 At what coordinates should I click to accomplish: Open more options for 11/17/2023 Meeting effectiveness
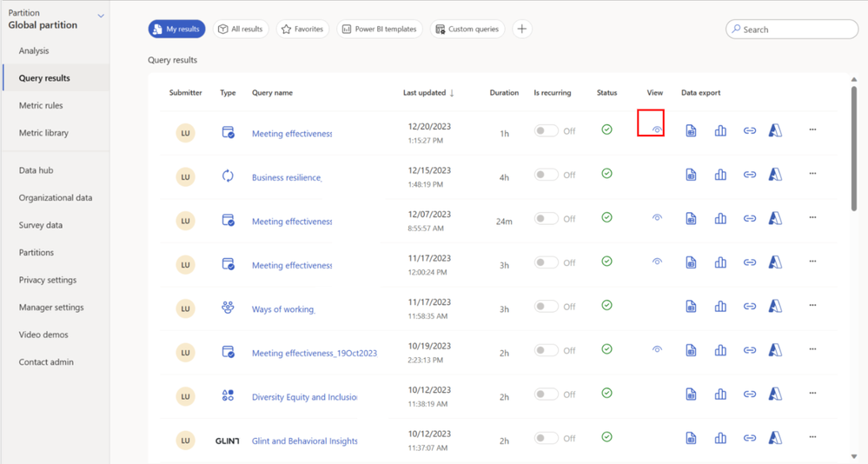(x=812, y=261)
